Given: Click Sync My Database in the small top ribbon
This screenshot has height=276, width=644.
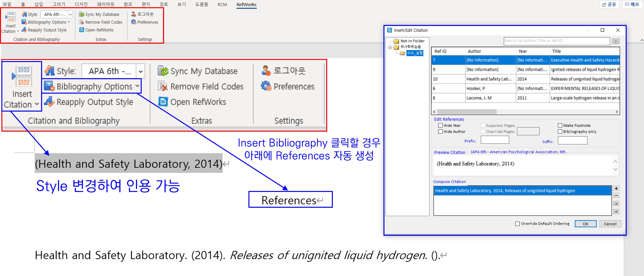Looking at the screenshot, I should [99, 14].
